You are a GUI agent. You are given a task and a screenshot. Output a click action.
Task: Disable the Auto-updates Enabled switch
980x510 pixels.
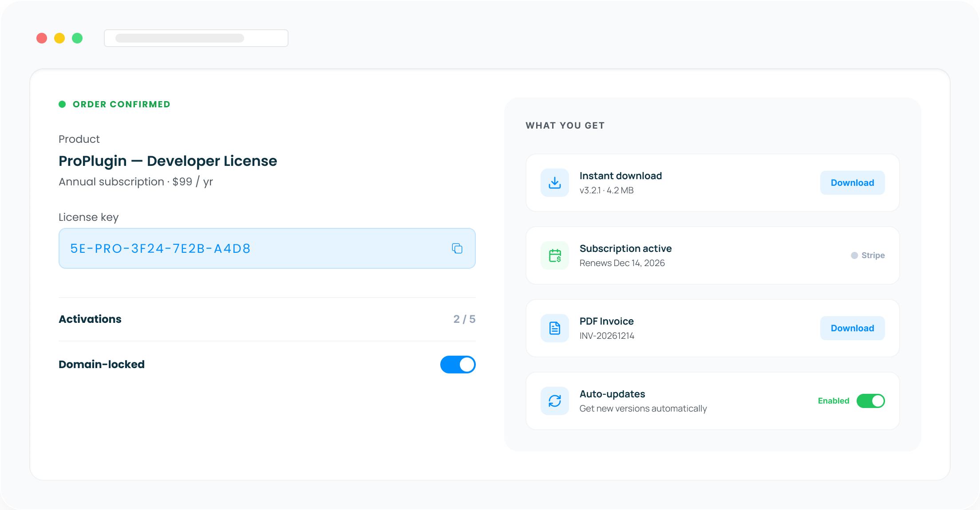point(871,401)
